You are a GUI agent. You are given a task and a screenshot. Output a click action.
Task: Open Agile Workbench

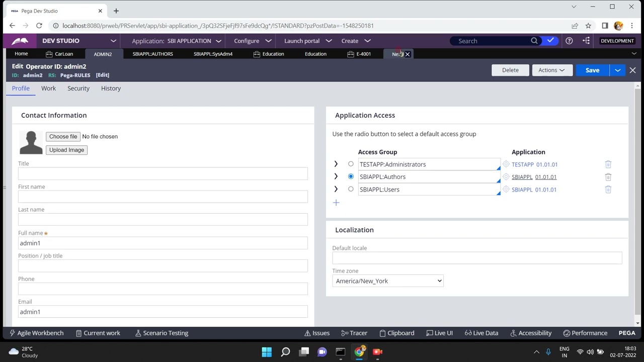[37, 333]
